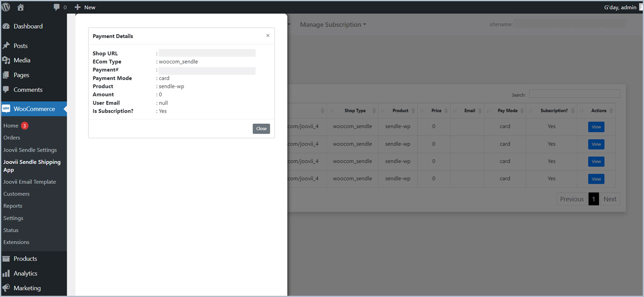Click into the table Search field
The image size is (644, 297).
pyautogui.click(x=574, y=94)
